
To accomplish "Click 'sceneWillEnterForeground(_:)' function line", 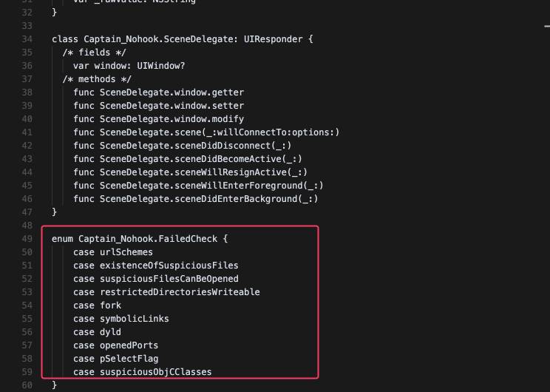I will coord(198,186).
